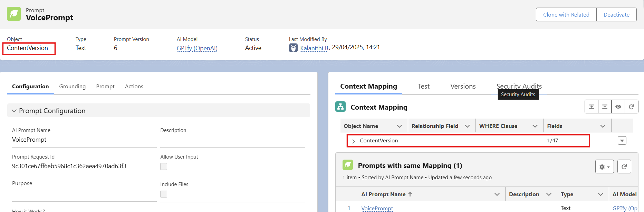The height and width of the screenshot is (212, 644).
Task: Open the ContentVersion row actions dropdown
Action: [622, 141]
